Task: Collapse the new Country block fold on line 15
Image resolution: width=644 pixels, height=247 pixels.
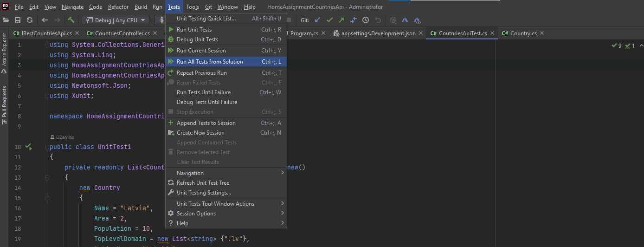Action: point(47,198)
